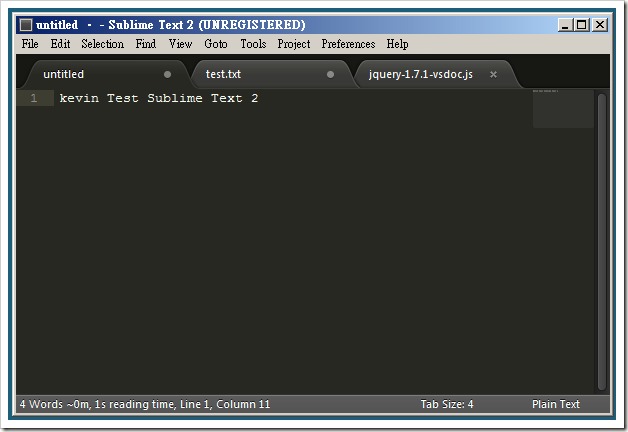The height and width of the screenshot is (432, 628).
Task: Click line number 1 in gutter
Action: pyautogui.click(x=34, y=98)
